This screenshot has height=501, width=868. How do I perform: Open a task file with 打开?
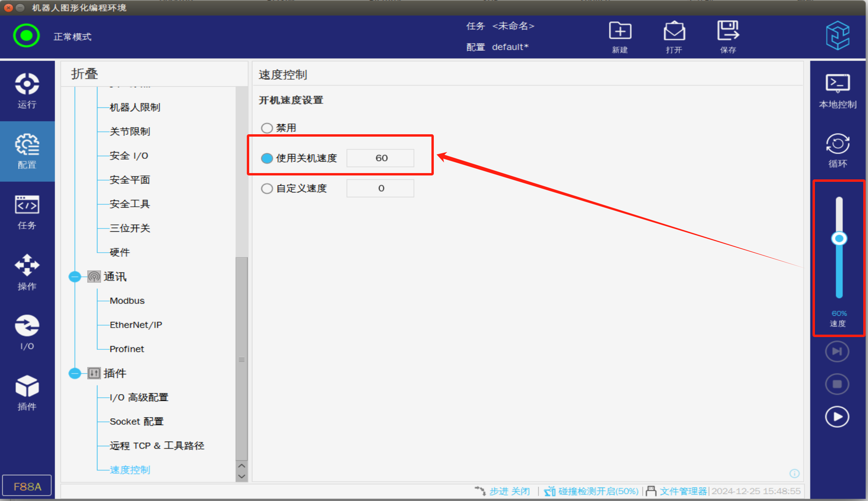[674, 37]
